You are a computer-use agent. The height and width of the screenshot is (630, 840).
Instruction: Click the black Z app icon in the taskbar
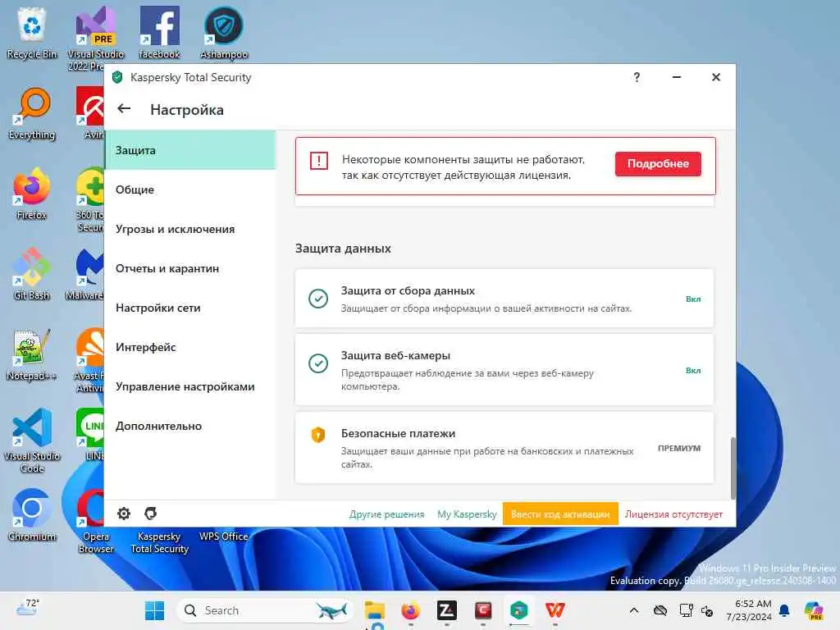(x=447, y=610)
